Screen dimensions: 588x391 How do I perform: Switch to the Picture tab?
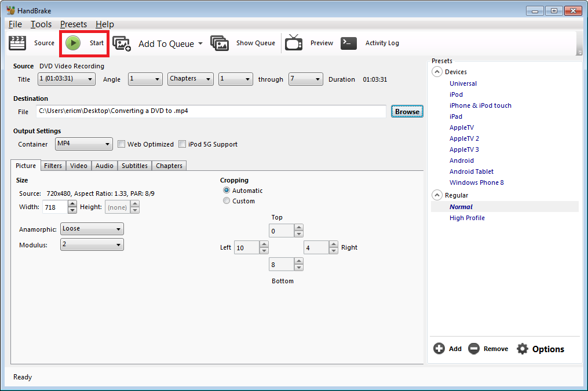[26, 165]
